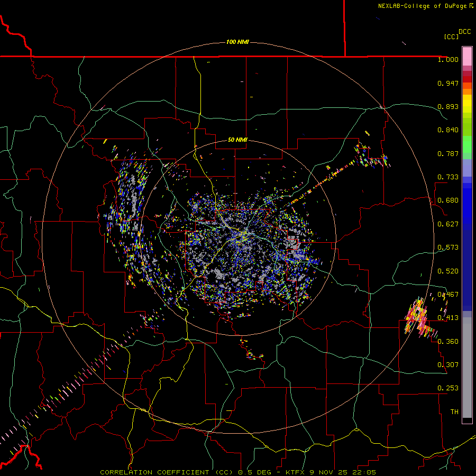Viewport: 476px width, 476px height.
Task: Click the 0.680 color scale label
Action: click(x=448, y=200)
